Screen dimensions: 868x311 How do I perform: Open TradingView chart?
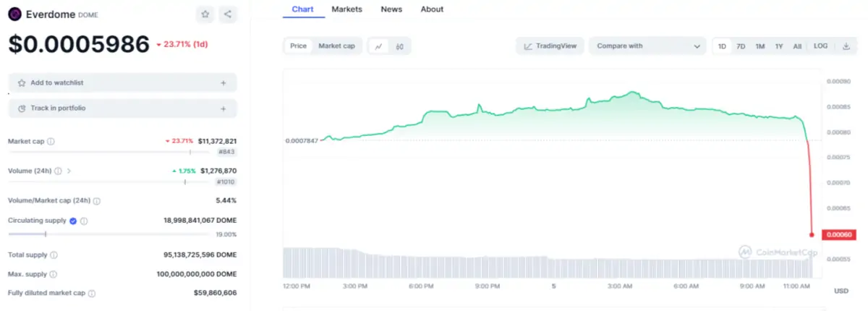[550, 46]
